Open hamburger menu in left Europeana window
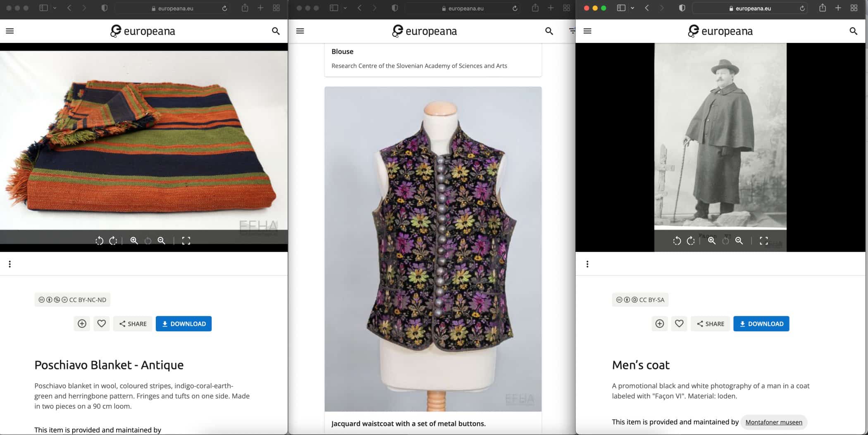Image resolution: width=868 pixels, height=435 pixels. click(x=10, y=31)
